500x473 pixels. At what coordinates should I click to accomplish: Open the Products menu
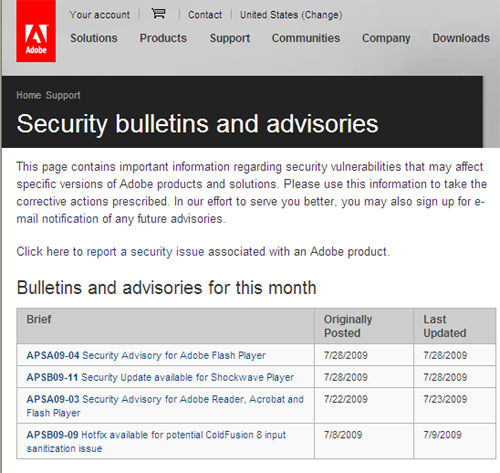163,38
